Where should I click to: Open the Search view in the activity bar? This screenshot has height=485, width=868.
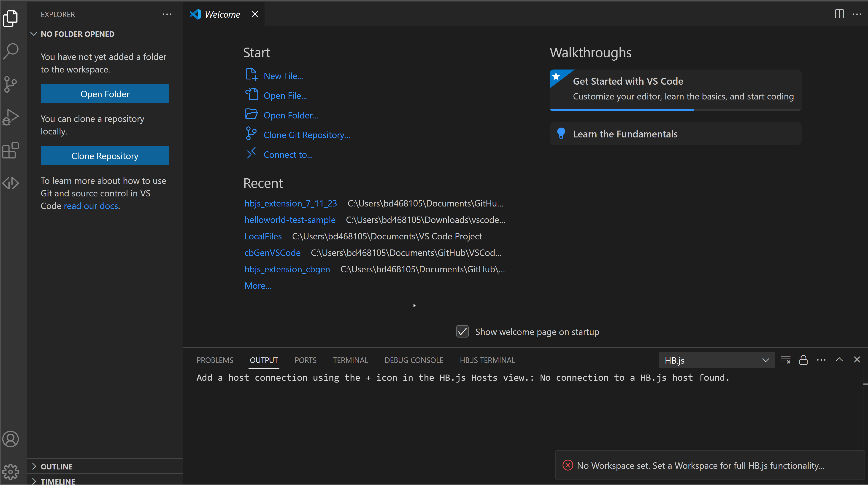click(x=11, y=51)
